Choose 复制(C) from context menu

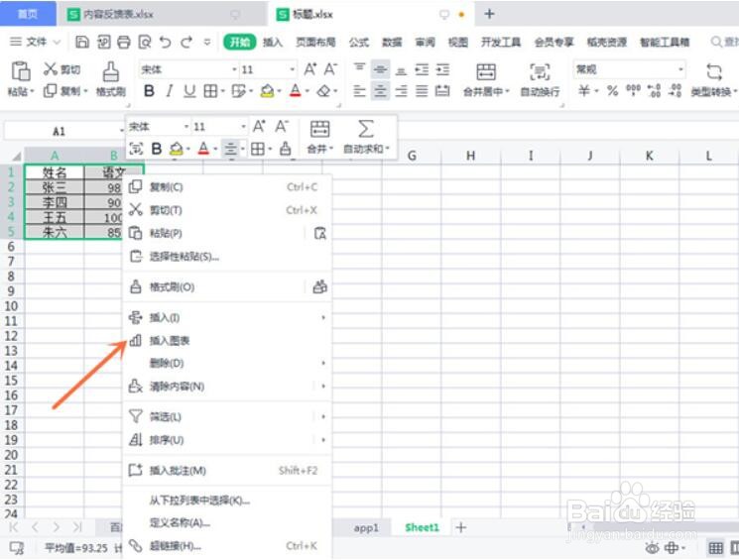227,187
